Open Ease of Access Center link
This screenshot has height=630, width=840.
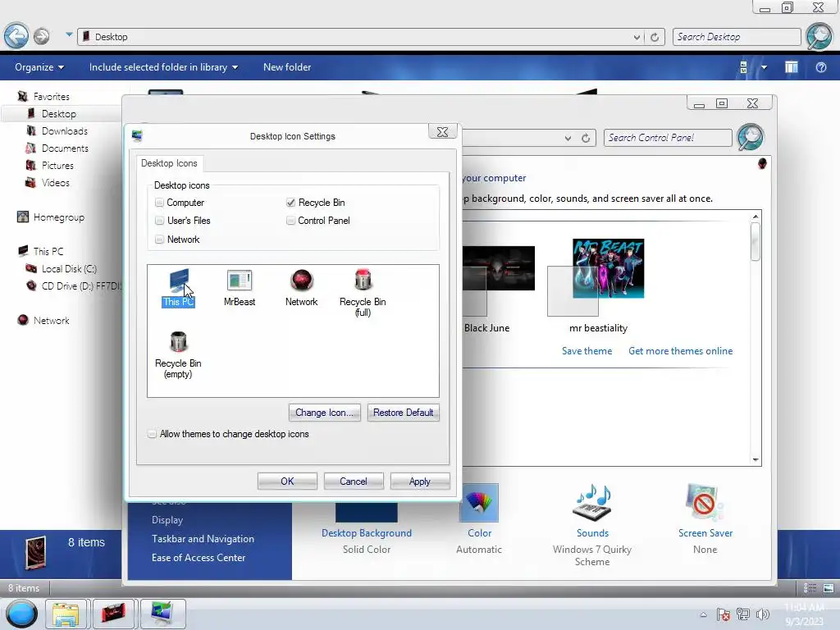[199, 558]
